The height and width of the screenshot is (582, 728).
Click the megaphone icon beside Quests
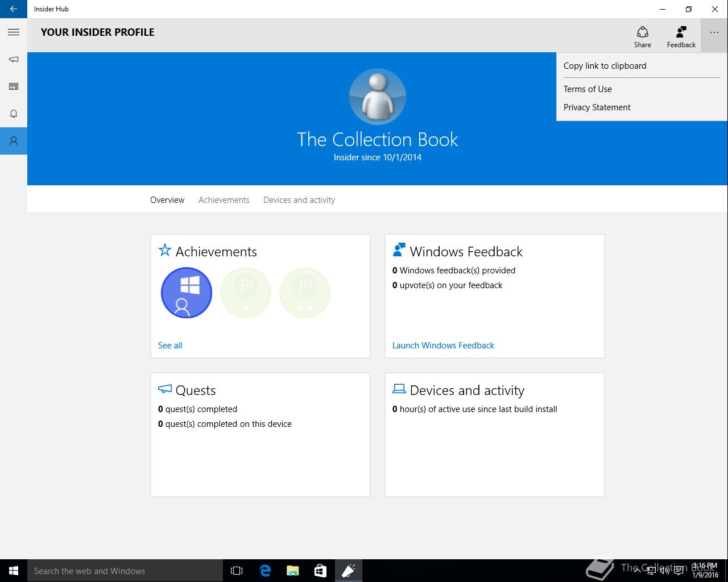[165, 389]
